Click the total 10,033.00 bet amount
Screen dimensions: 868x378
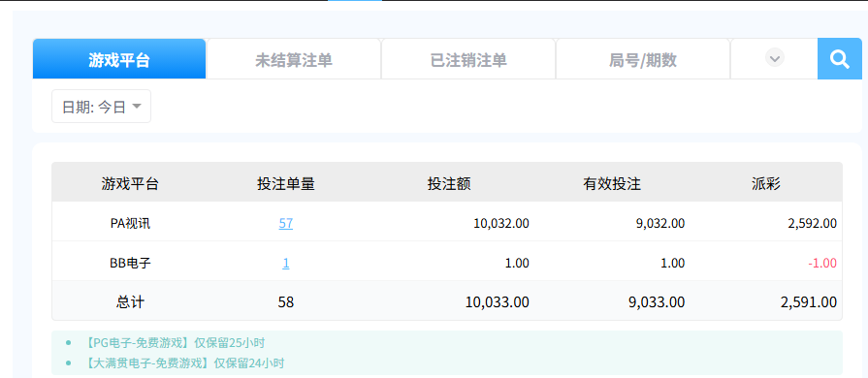(x=498, y=302)
